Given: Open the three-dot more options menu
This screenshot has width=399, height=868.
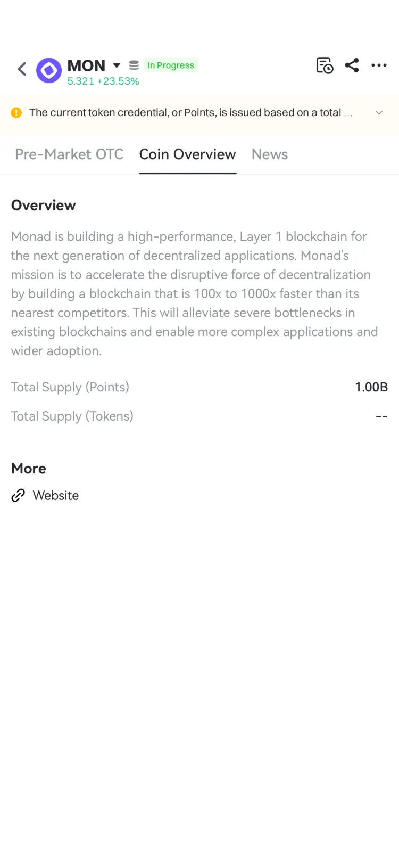Looking at the screenshot, I should 379,65.
